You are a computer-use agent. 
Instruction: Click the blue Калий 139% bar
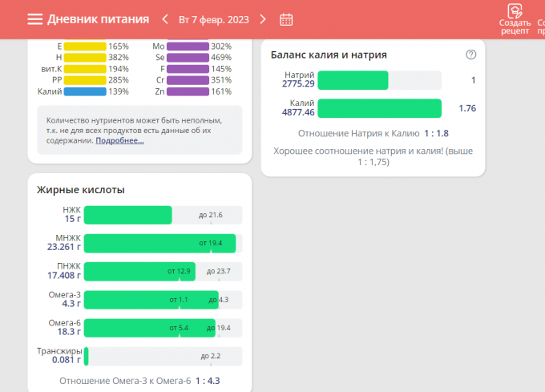(85, 92)
